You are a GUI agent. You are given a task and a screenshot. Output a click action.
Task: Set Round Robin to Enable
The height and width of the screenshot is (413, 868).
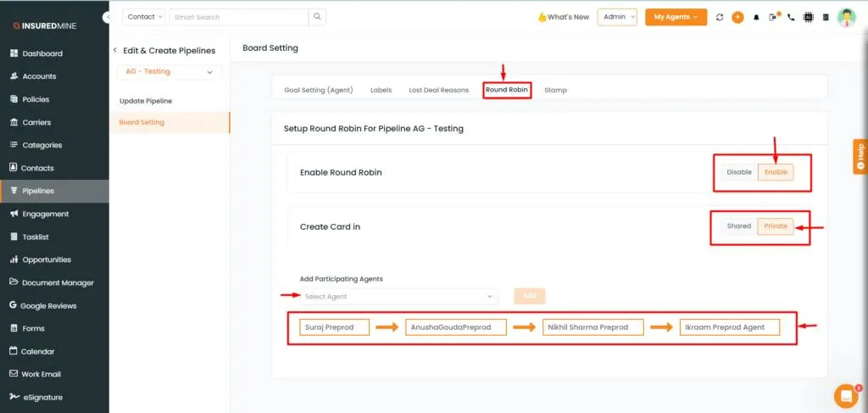776,172
